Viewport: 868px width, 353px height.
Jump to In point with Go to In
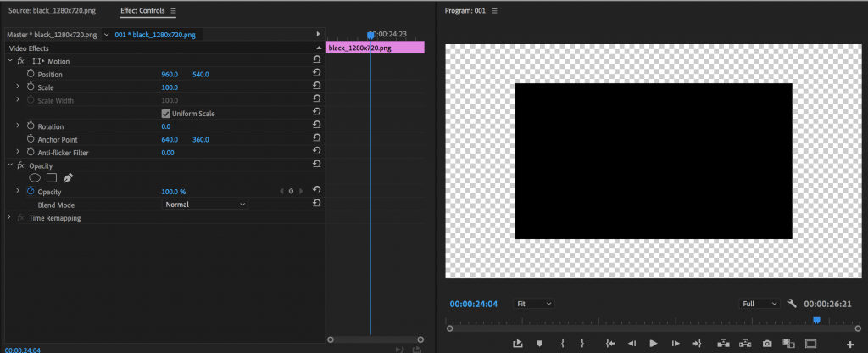(610, 344)
